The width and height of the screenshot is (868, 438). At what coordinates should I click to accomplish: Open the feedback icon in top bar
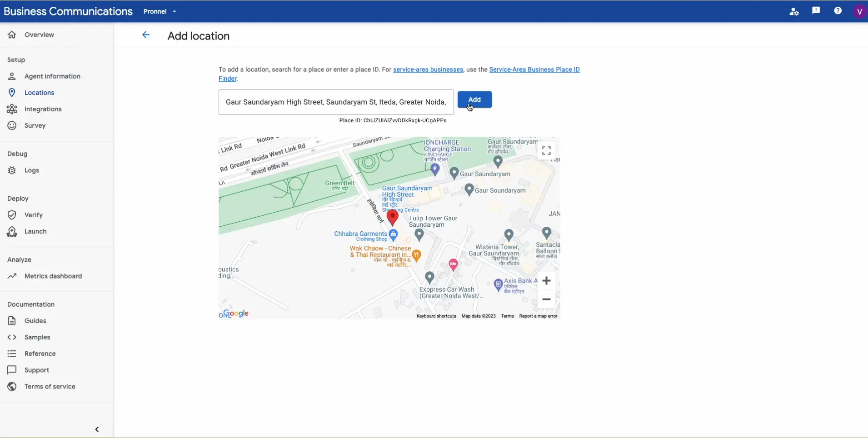816,11
